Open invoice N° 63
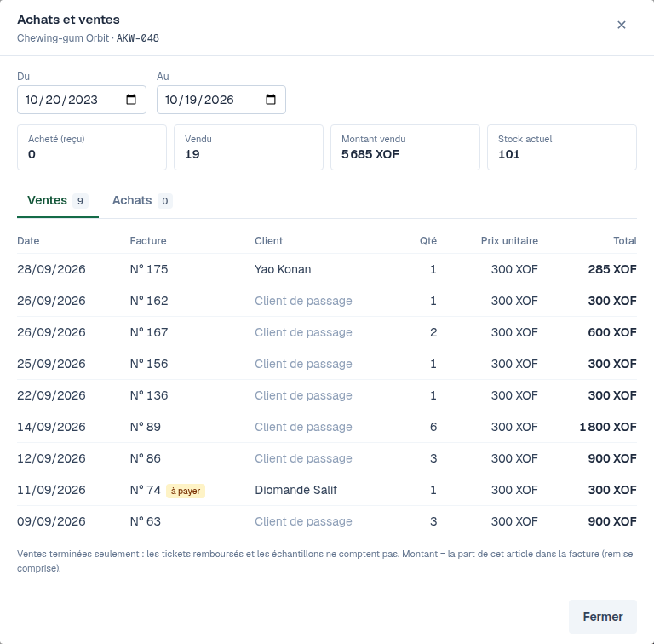Image resolution: width=654 pixels, height=644 pixels. pos(145,521)
